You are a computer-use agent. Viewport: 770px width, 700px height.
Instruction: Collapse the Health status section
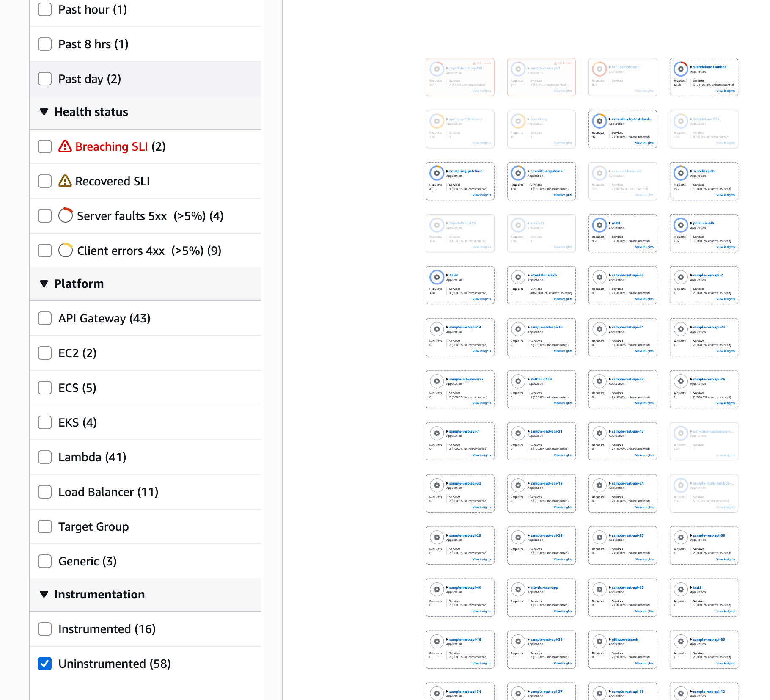pos(44,112)
